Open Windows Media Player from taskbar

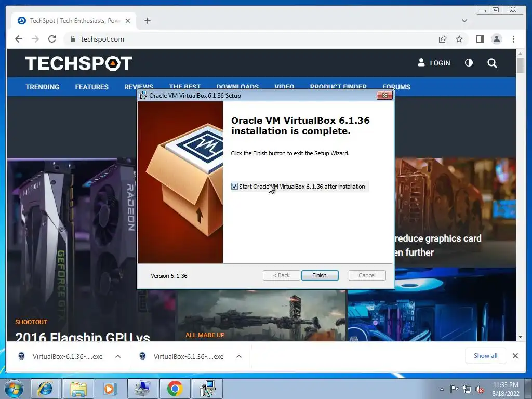109,389
